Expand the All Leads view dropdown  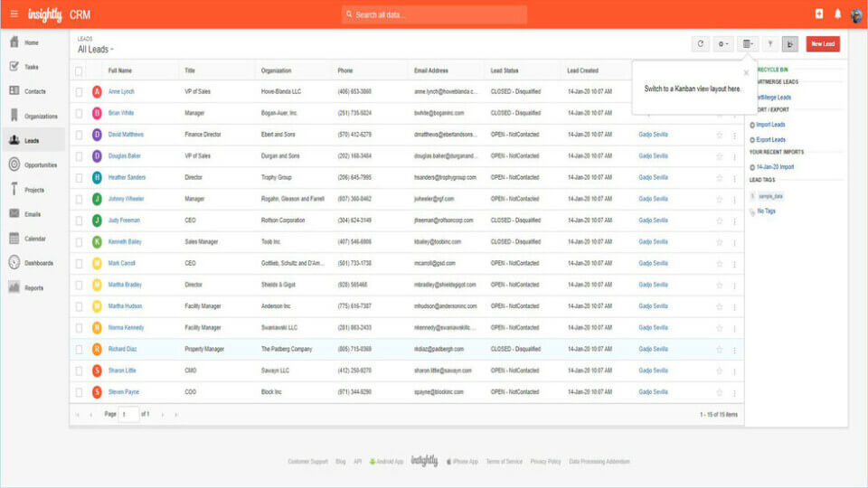(x=95, y=49)
